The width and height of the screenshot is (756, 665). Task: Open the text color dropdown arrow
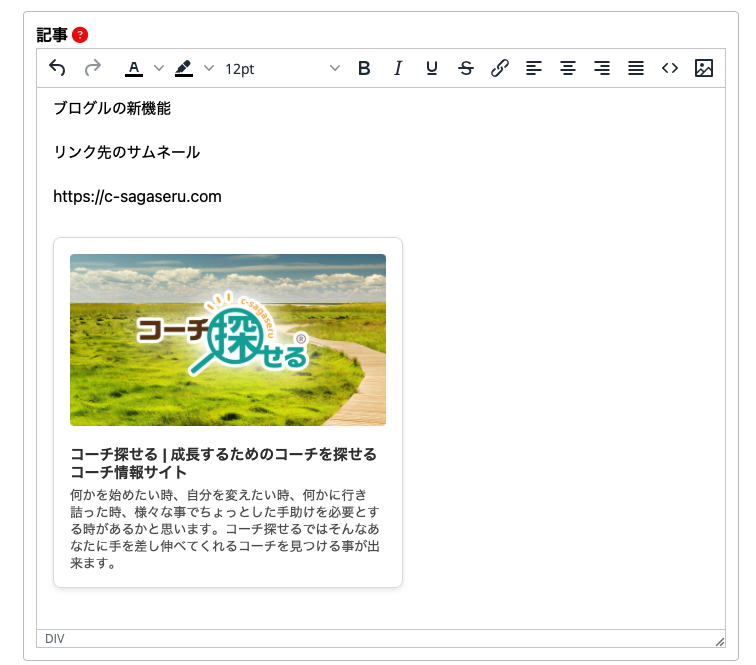coord(159,68)
